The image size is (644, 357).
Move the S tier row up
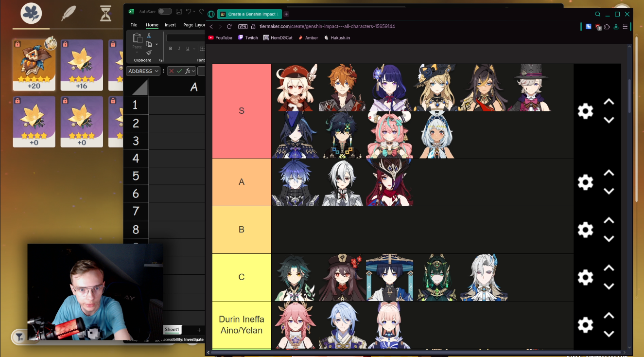[x=609, y=102]
